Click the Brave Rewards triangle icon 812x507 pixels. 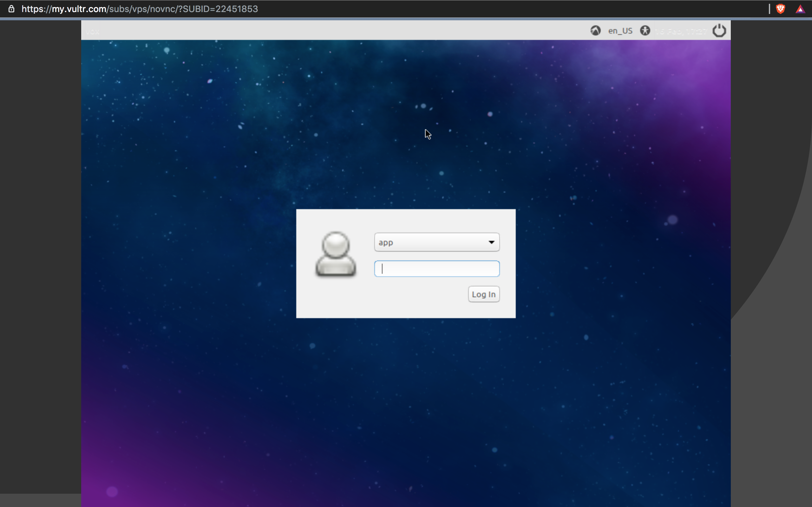(800, 9)
